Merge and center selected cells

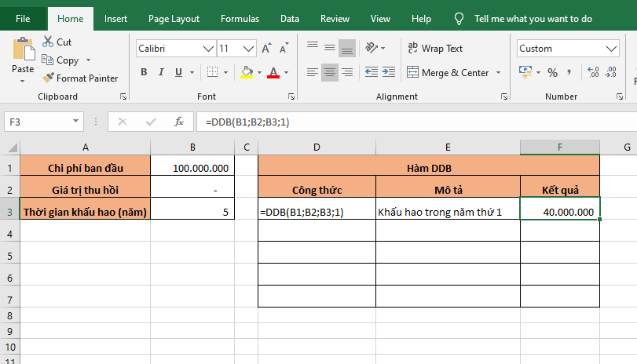tap(448, 73)
